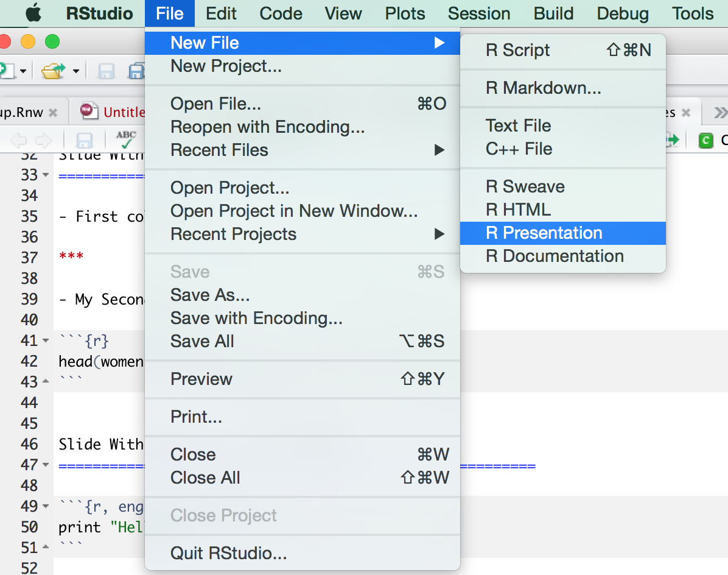Image resolution: width=728 pixels, height=575 pixels.
Task: Open the new file dropdown arrow in toolbar
Action: [23, 71]
